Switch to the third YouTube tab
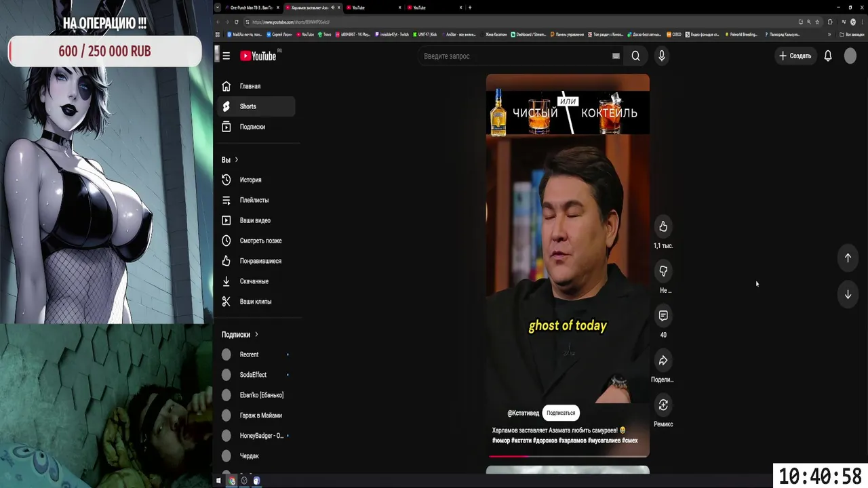The height and width of the screenshot is (488, 868). [x=373, y=7]
